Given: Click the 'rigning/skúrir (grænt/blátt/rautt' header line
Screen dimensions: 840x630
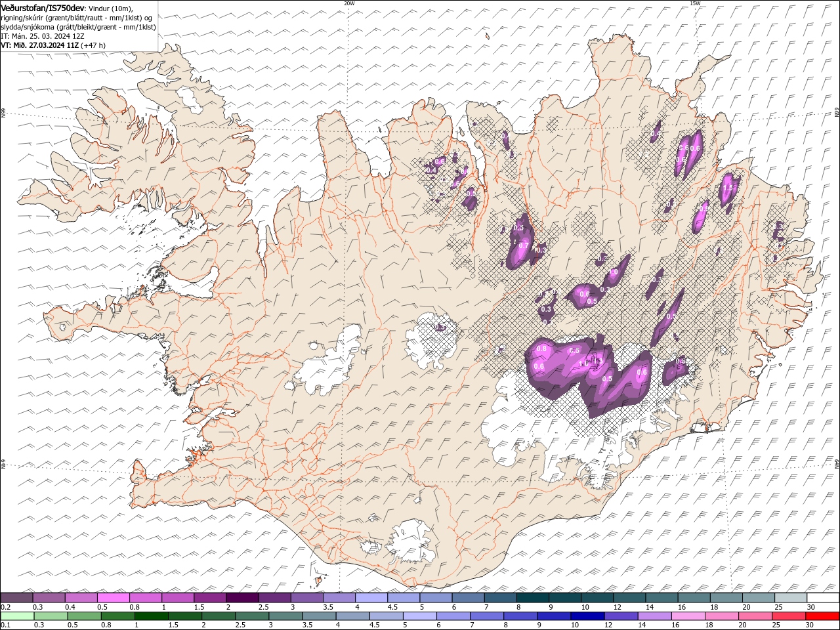Looking at the screenshot, I should click(77, 18).
